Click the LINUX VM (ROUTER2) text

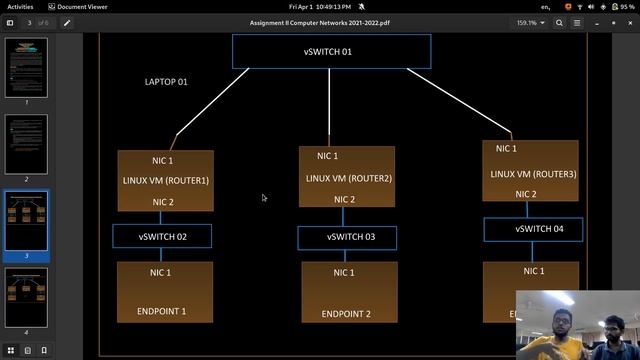pyautogui.click(x=349, y=178)
